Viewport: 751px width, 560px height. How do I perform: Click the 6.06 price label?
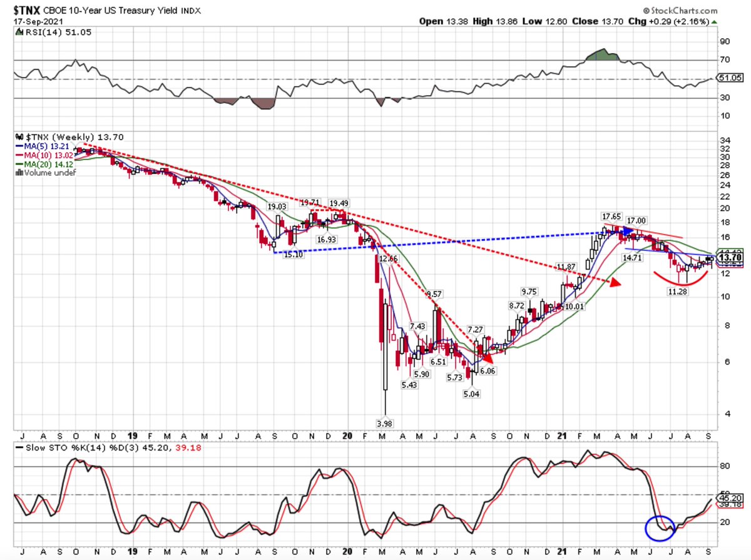pyautogui.click(x=488, y=371)
